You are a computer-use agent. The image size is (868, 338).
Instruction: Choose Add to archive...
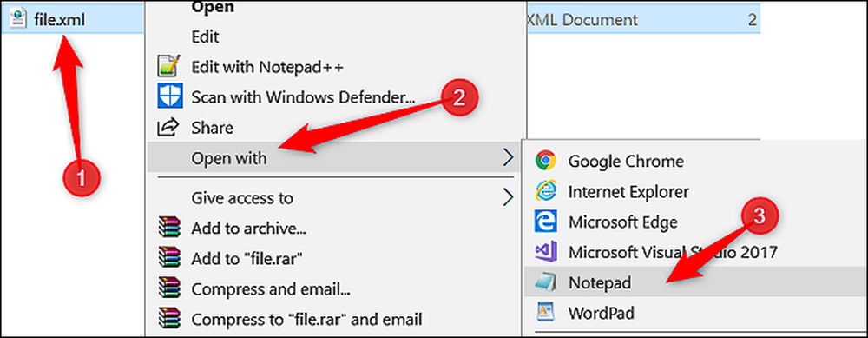coord(248,228)
